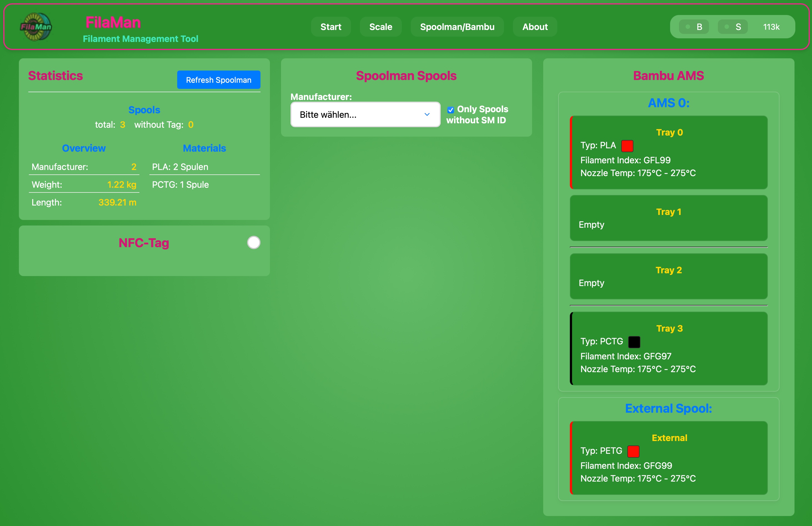Click the NFC-Tag status circle indicator
812x526 pixels.
pyautogui.click(x=254, y=242)
